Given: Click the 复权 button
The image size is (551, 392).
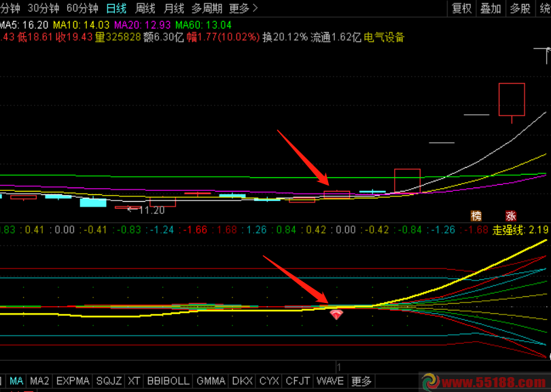Looking at the screenshot, I should pos(461,8).
